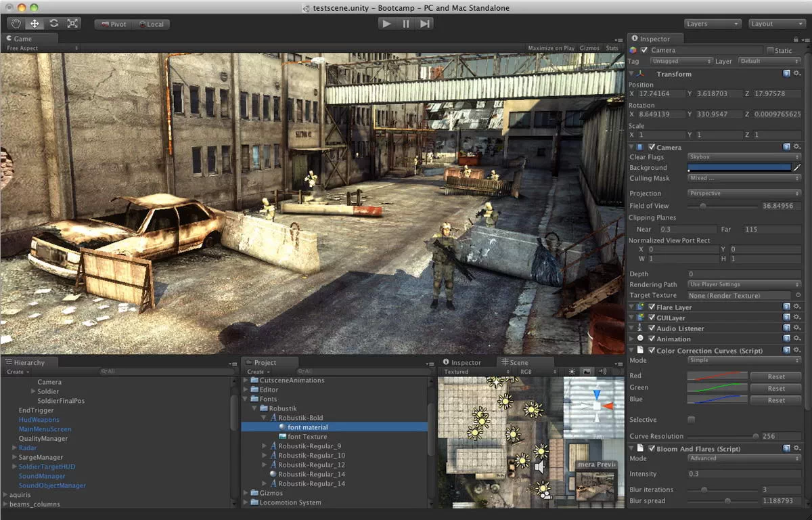Select the Move tool
Screen dimensions: 812x520
click(x=35, y=24)
